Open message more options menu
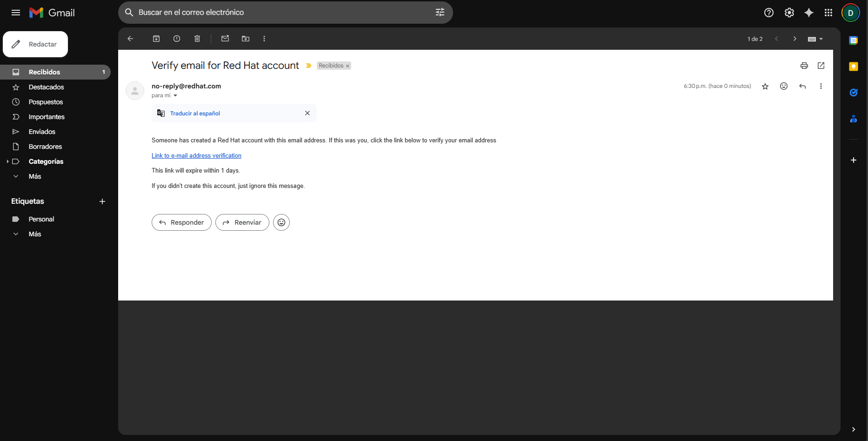Viewport: 868px width, 441px height. (x=821, y=86)
